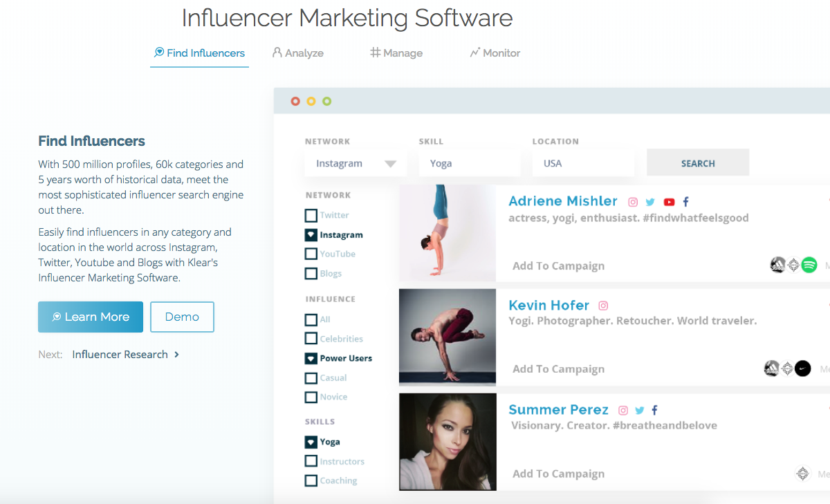The width and height of the screenshot is (830, 504).
Task: Click the Instagram icon beside Adriene Mishler's name
Action: pyautogui.click(x=633, y=201)
